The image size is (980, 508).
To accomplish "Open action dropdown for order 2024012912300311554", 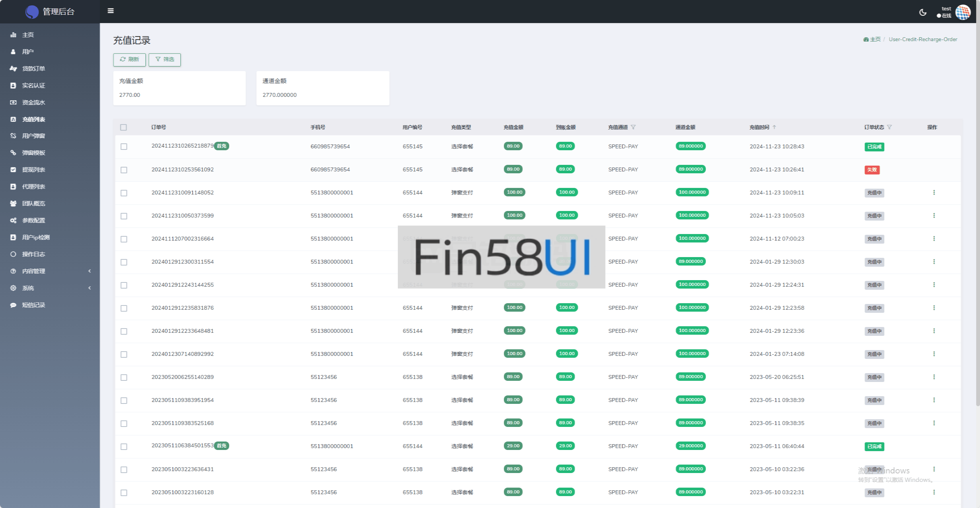I will (x=934, y=262).
